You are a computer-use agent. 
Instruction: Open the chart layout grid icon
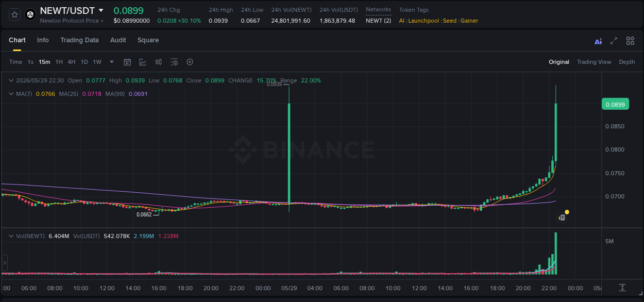(630, 41)
